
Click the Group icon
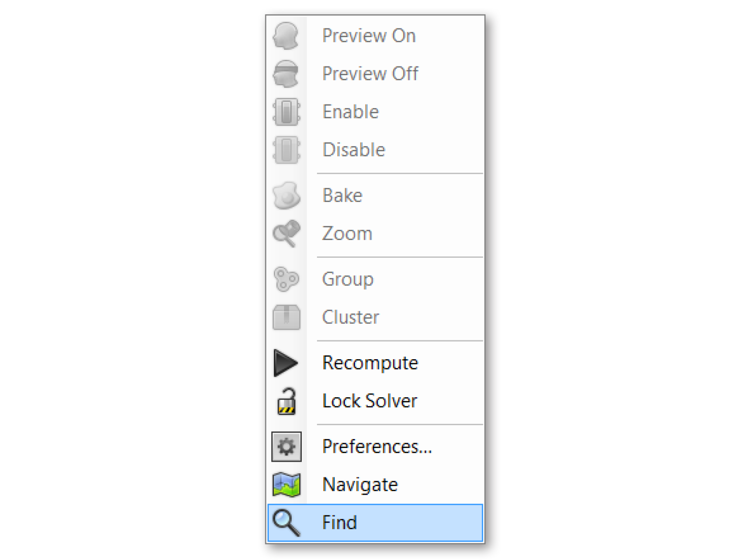[286, 279]
